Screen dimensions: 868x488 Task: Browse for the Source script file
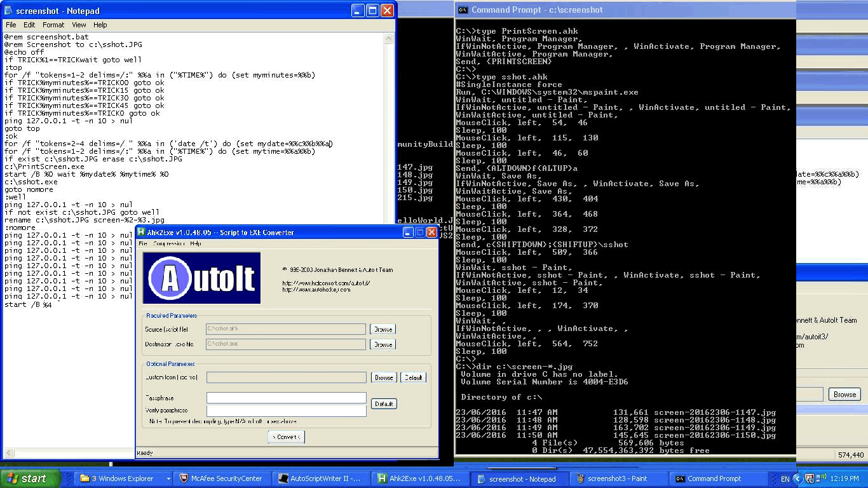tap(384, 329)
